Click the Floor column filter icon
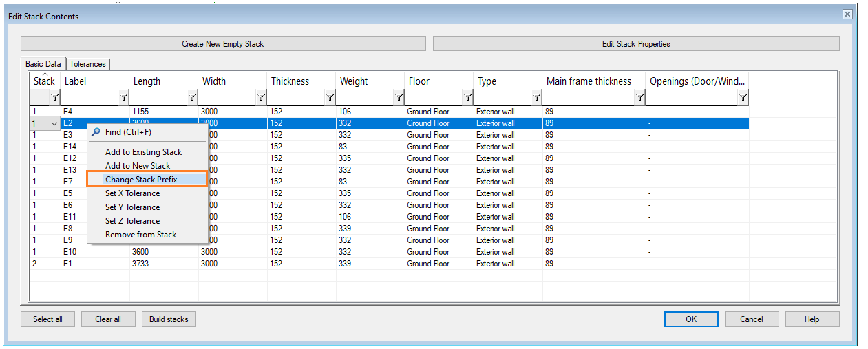Image resolution: width=868 pixels, height=349 pixels. click(x=467, y=98)
